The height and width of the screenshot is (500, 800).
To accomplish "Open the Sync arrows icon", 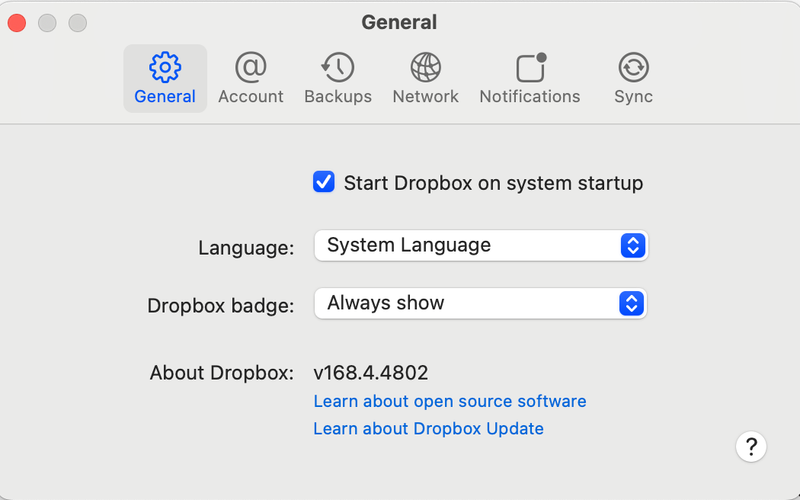I will (634, 67).
